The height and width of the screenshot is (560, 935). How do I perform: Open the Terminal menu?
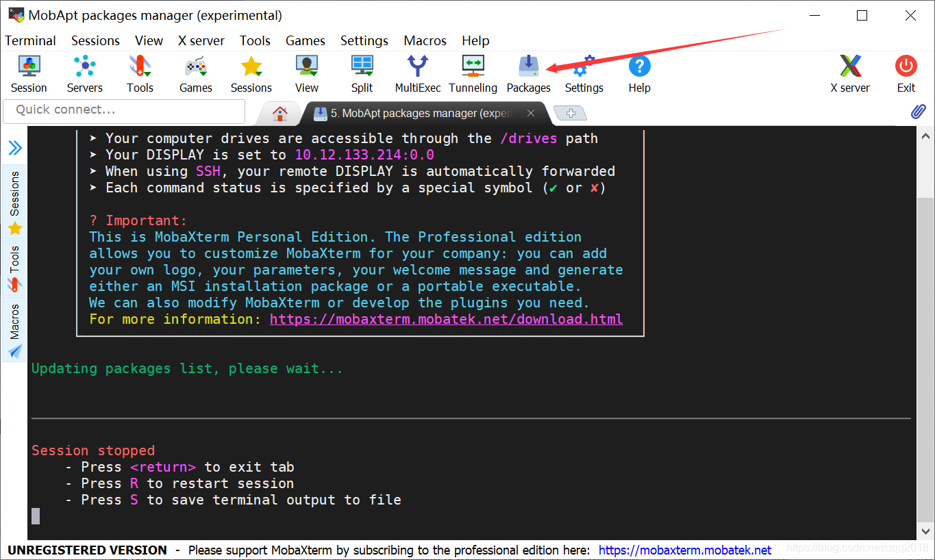[30, 40]
